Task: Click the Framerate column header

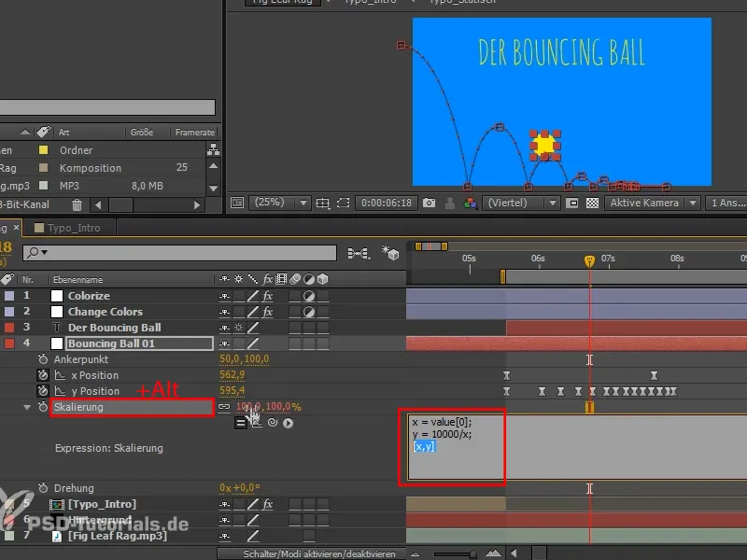Action: pos(195,133)
